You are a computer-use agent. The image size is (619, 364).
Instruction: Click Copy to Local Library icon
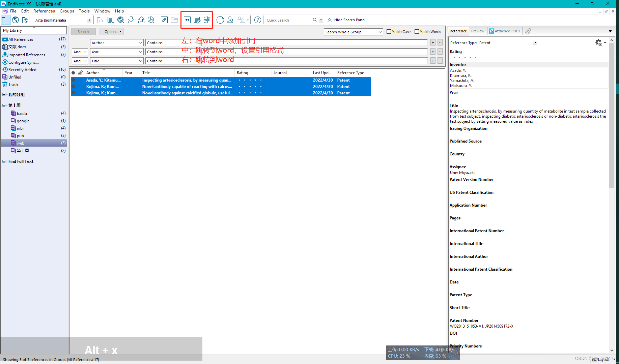(x=101, y=20)
